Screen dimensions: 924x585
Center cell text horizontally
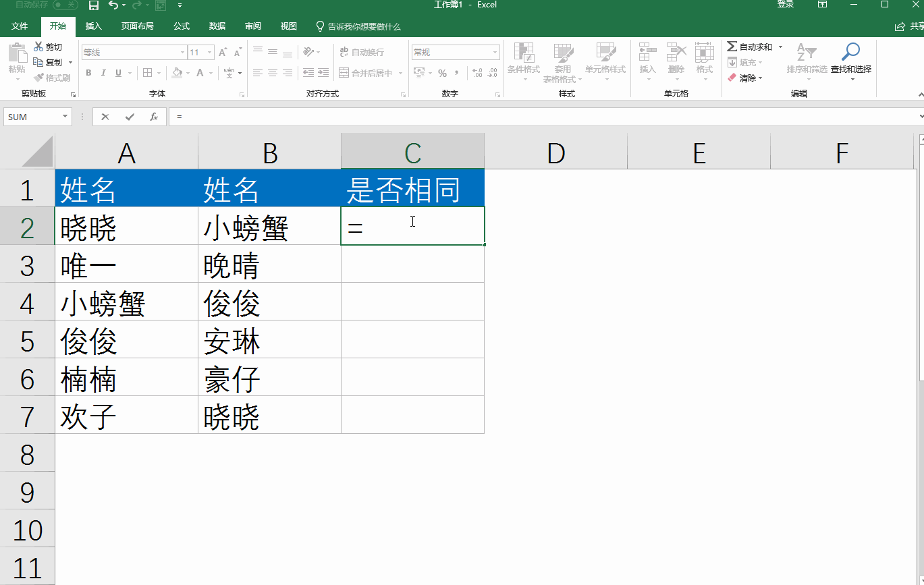click(x=273, y=73)
